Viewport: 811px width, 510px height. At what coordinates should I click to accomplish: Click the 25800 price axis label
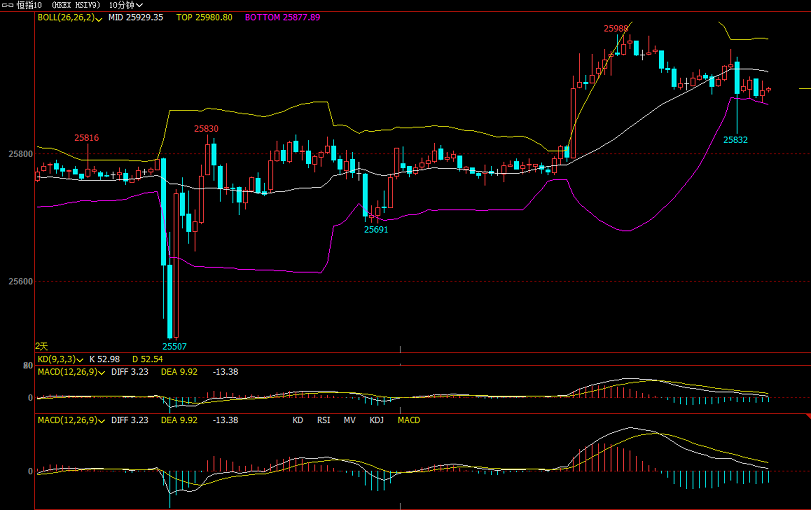click(20, 154)
